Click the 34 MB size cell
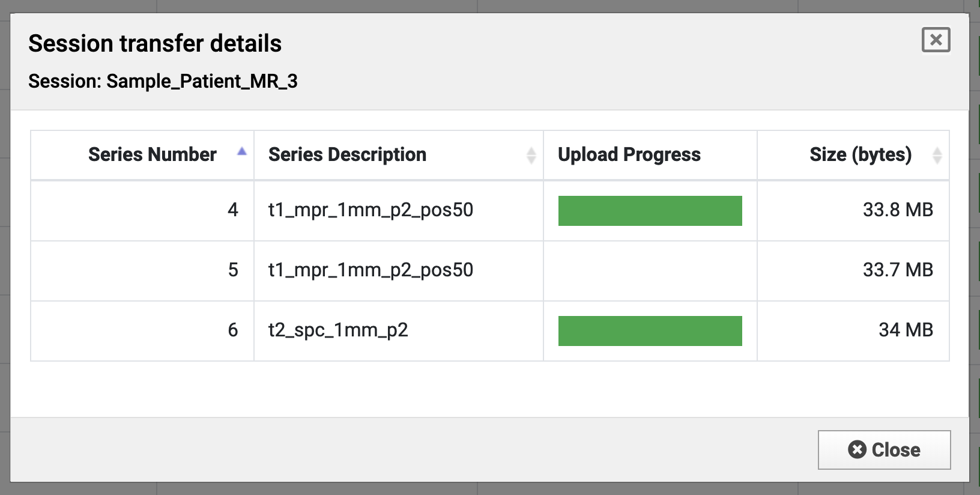Screen dimensions: 980x495 tap(906, 330)
